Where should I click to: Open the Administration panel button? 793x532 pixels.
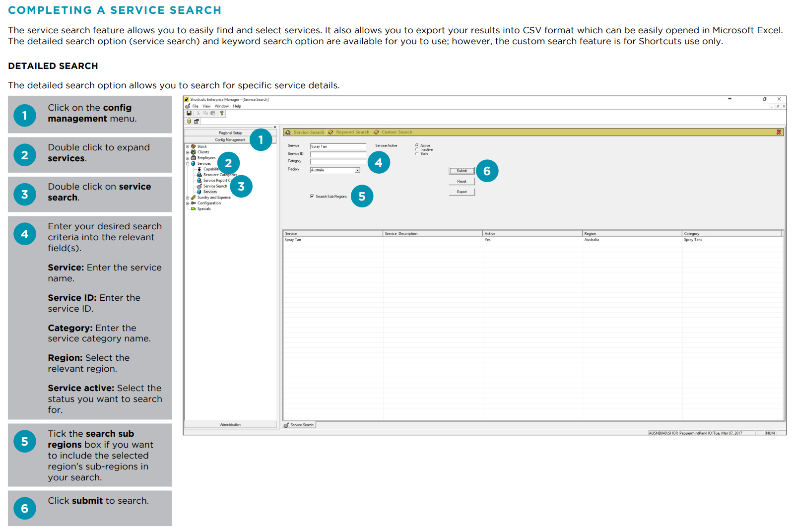click(x=230, y=425)
